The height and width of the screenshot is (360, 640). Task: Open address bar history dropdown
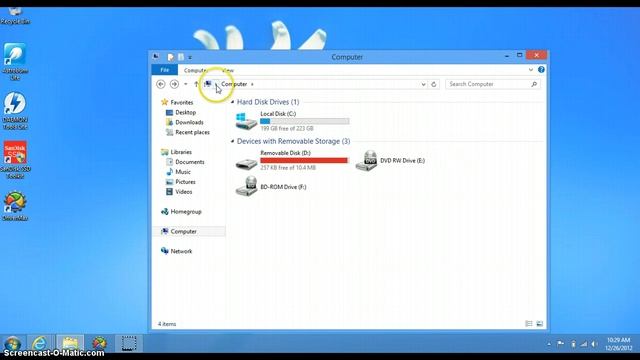pyautogui.click(x=423, y=84)
